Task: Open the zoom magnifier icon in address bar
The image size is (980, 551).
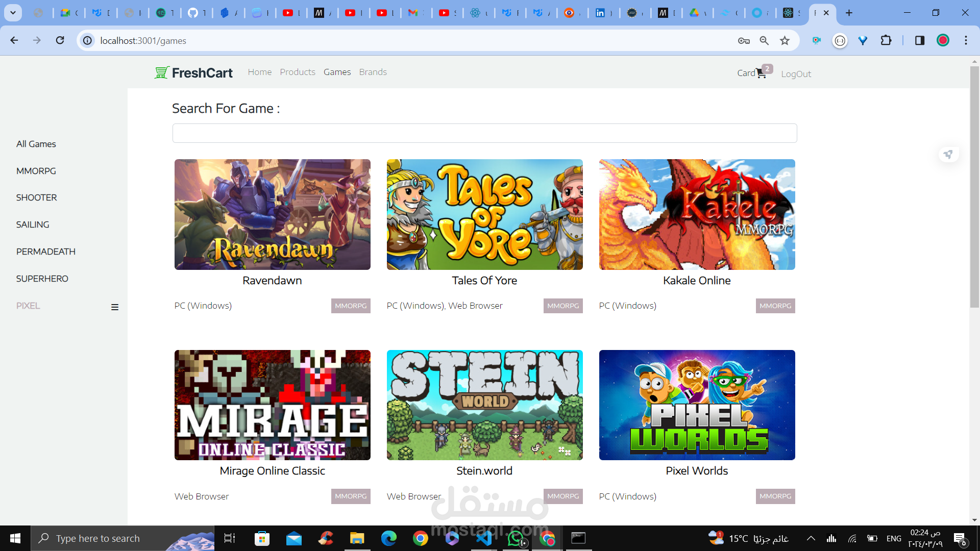Action: tap(764, 41)
